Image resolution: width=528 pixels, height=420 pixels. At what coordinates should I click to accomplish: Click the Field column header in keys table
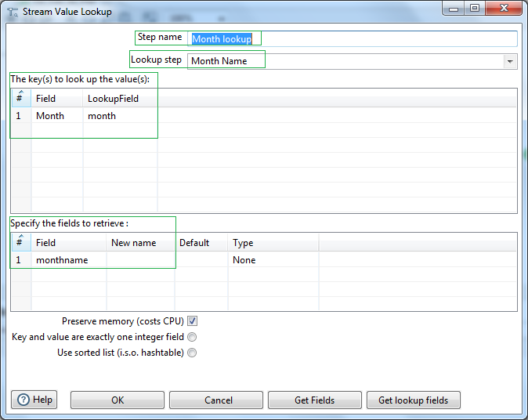57,99
